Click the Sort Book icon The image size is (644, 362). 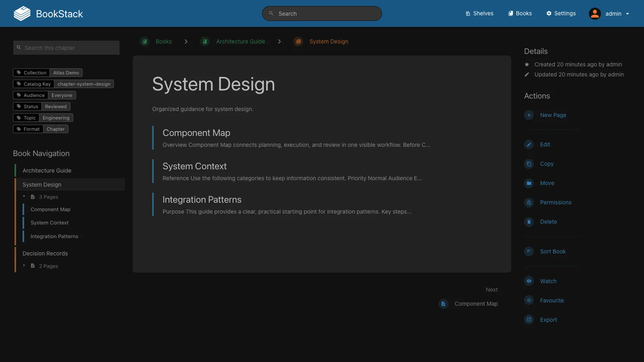coord(529,251)
